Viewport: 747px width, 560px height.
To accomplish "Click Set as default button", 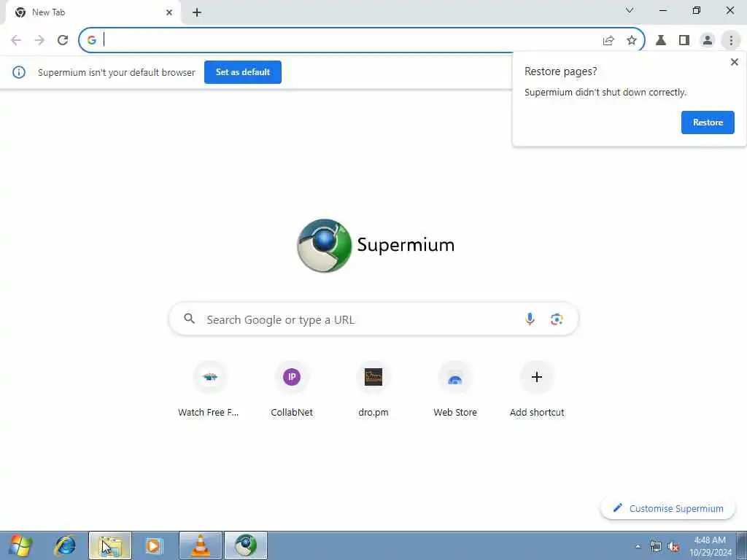I will click(x=242, y=72).
